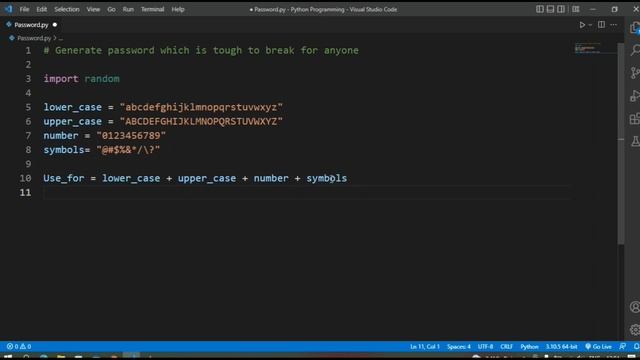Open the Search view in activity bar

tap(635, 51)
